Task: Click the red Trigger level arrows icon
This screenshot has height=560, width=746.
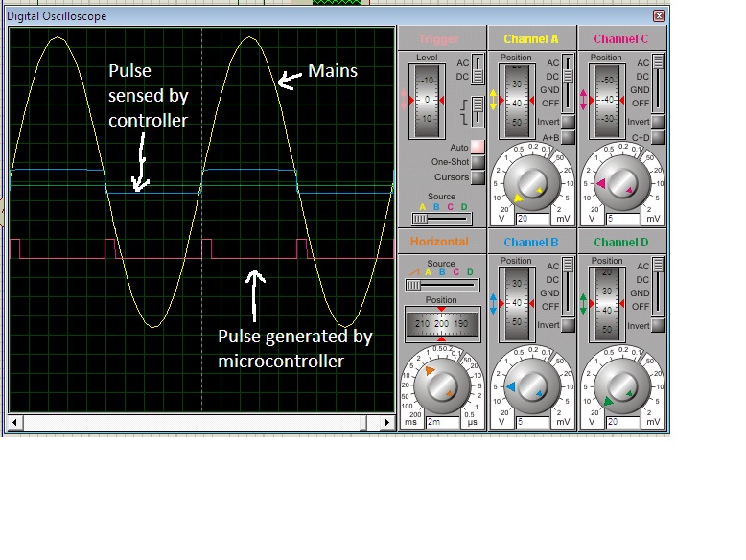Action: coord(404,101)
